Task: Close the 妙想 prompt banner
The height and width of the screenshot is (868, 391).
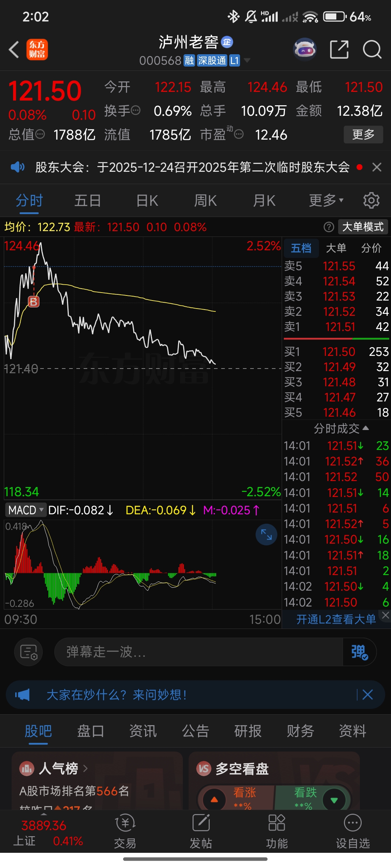Action: 367,694
